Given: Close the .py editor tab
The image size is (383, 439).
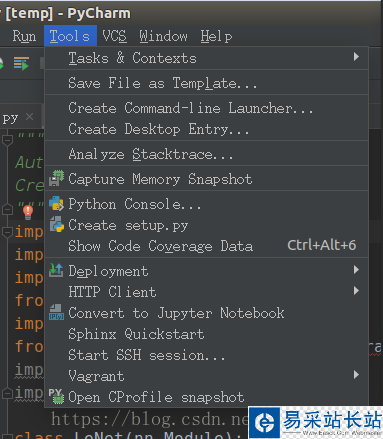Looking at the screenshot, I should [x=29, y=117].
